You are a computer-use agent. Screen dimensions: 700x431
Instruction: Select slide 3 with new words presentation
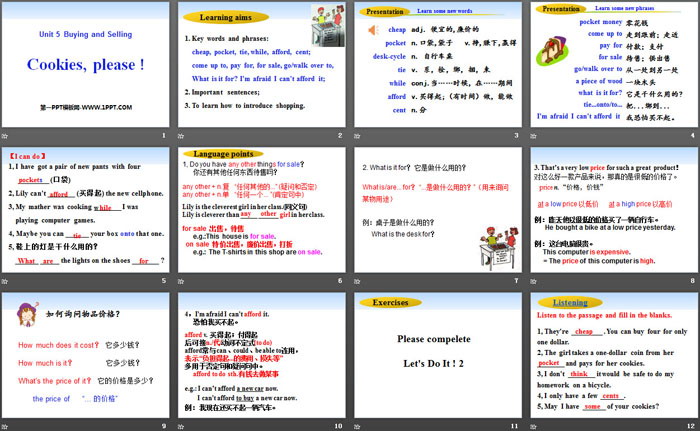438,64
